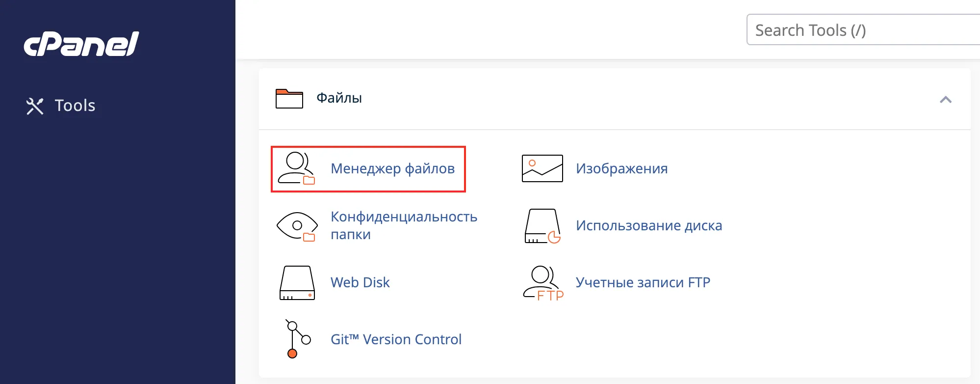Click the cPanel logo

(81, 44)
